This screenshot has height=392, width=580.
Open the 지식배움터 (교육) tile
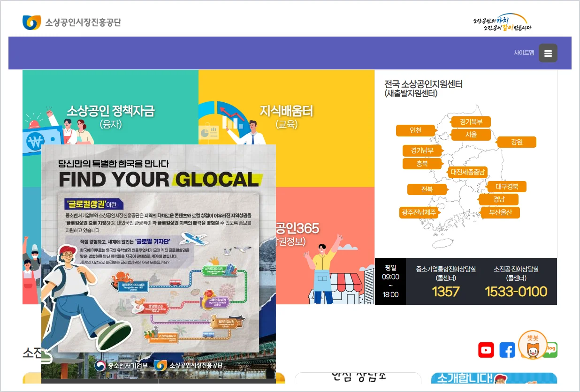[x=286, y=128]
